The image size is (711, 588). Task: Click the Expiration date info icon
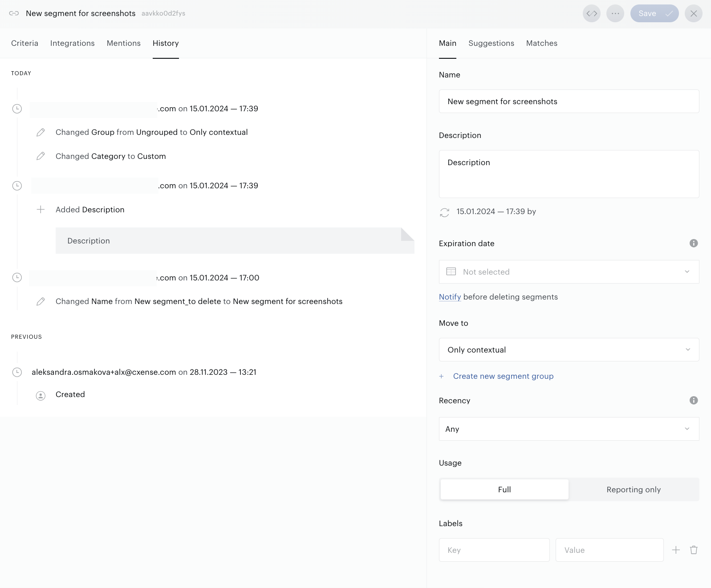694,243
